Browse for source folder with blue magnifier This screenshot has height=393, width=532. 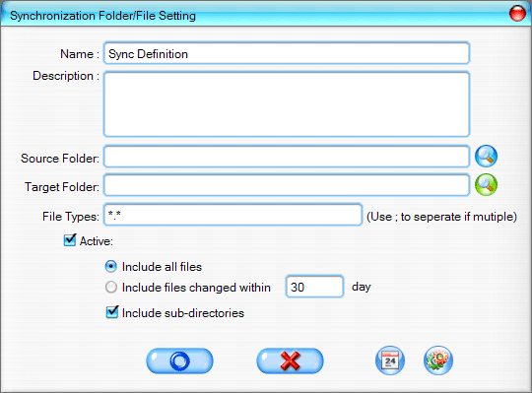tap(486, 156)
